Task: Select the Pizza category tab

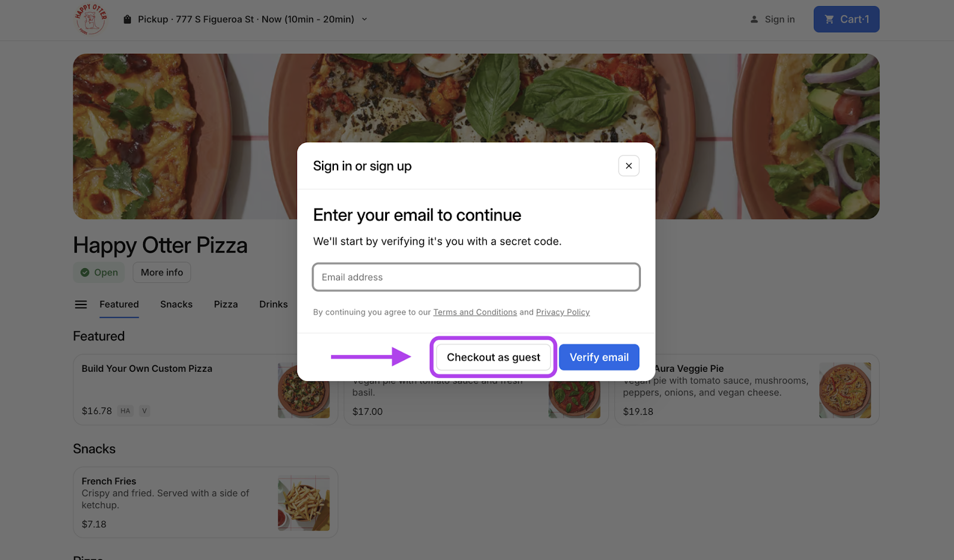Action: 226,304
